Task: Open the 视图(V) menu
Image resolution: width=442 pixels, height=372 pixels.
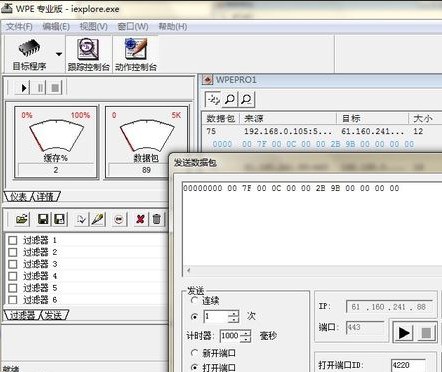Action: 94,27
